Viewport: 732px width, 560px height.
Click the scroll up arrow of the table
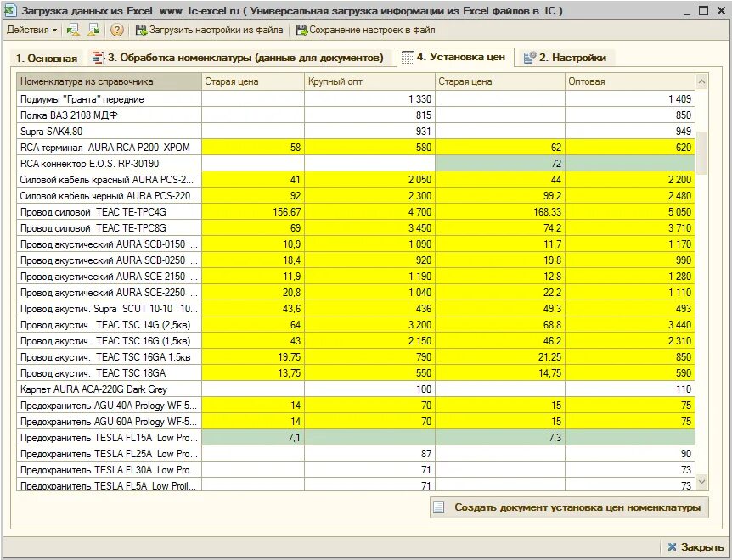pyautogui.click(x=701, y=82)
